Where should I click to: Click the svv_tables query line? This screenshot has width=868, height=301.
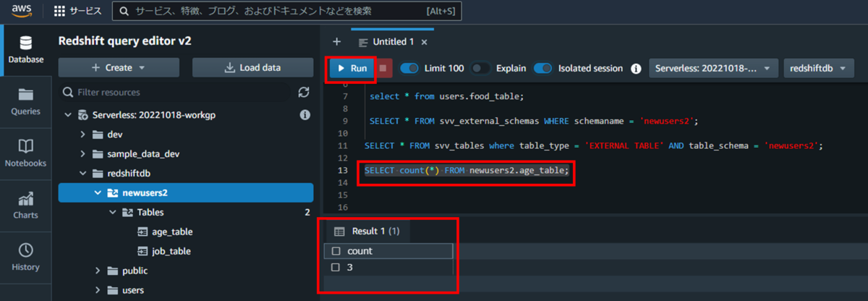coord(594,145)
